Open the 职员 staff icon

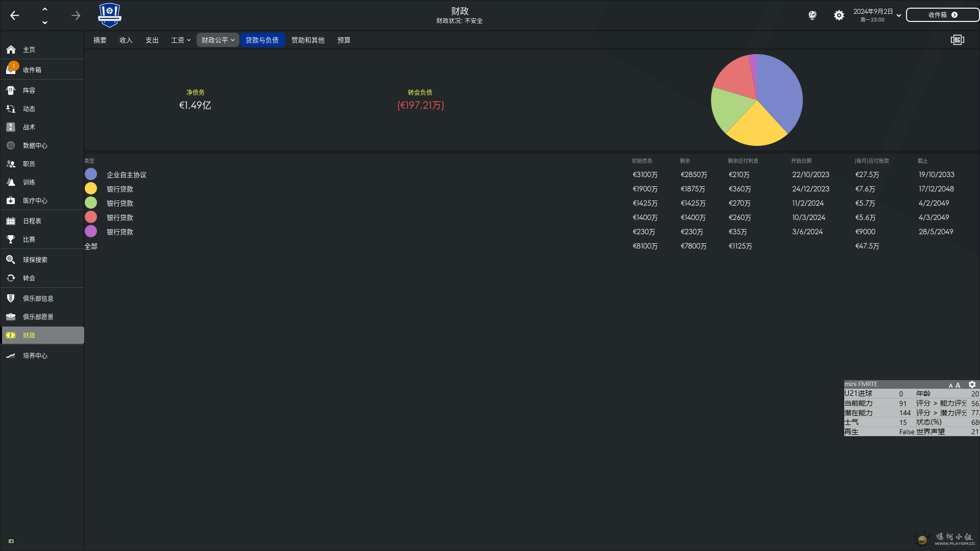tap(11, 164)
